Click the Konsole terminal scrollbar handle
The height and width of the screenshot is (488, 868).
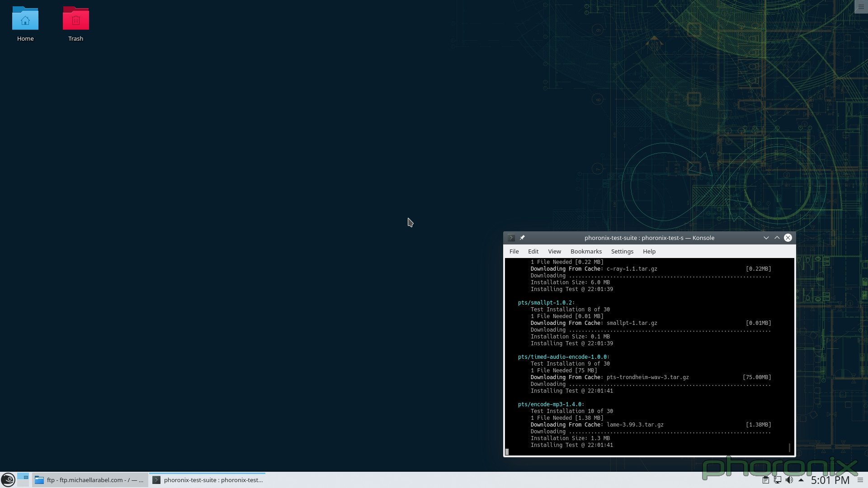click(x=789, y=447)
